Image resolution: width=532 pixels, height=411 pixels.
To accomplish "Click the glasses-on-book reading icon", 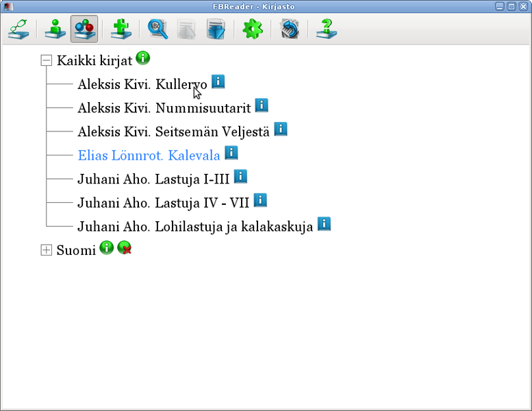I will coord(18,29).
